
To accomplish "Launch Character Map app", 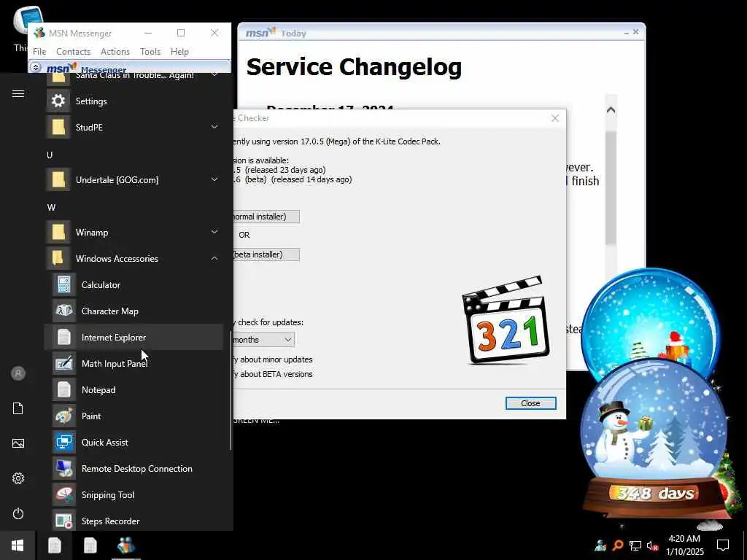I will (x=133, y=311).
